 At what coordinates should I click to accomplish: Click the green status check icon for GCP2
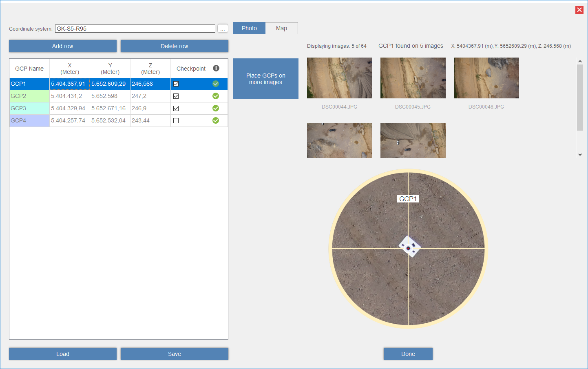tap(216, 96)
